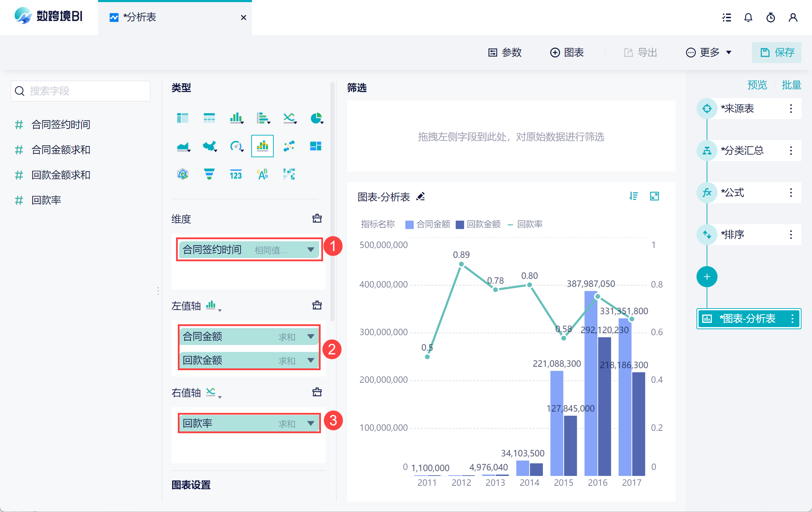Choose the map chart type icon
The width and height of the screenshot is (812, 512).
pyautogui.click(x=210, y=146)
